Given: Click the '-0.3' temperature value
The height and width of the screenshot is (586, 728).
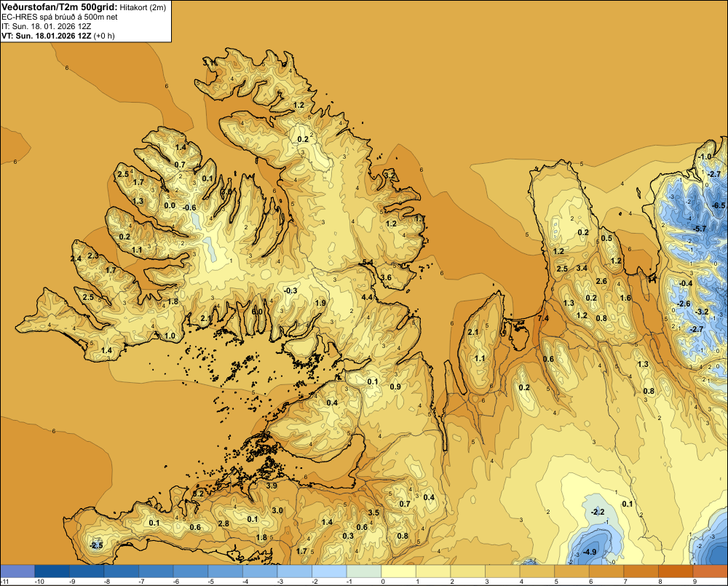Looking at the screenshot, I should pyautogui.click(x=290, y=290).
